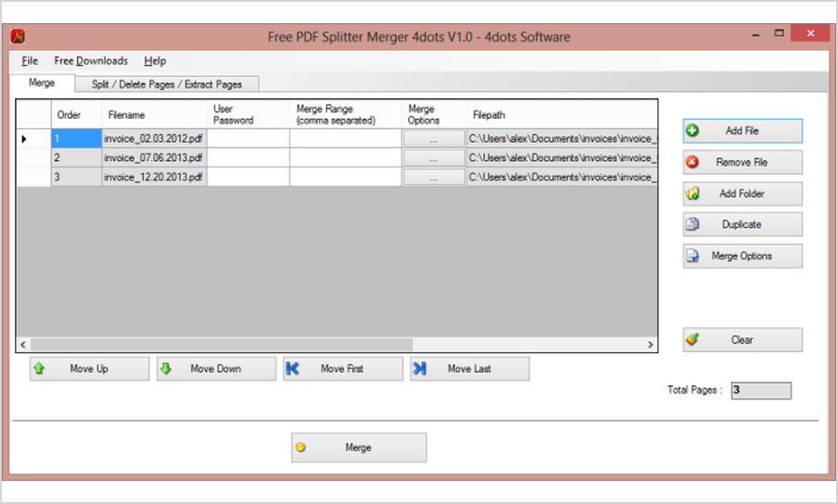Switch to the Merge tab
838x504 pixels.
[x=42, y=82]
